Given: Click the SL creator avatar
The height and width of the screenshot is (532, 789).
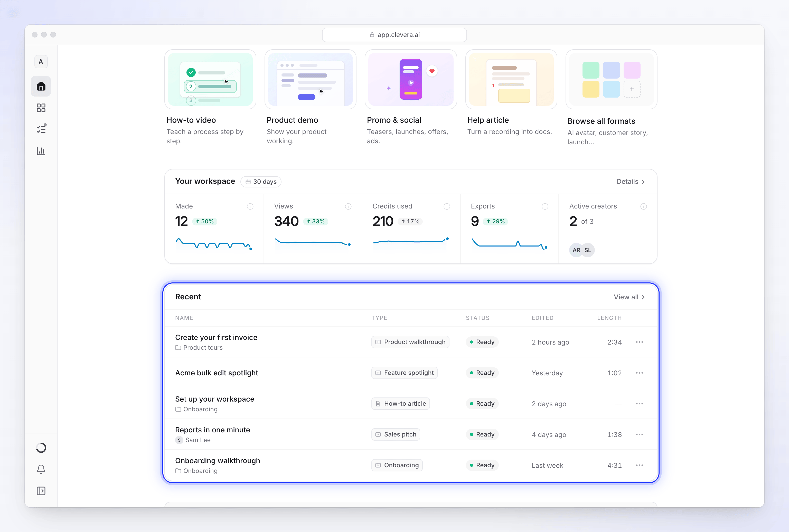Looking at the screenshot, I should [x=588, y=250].
